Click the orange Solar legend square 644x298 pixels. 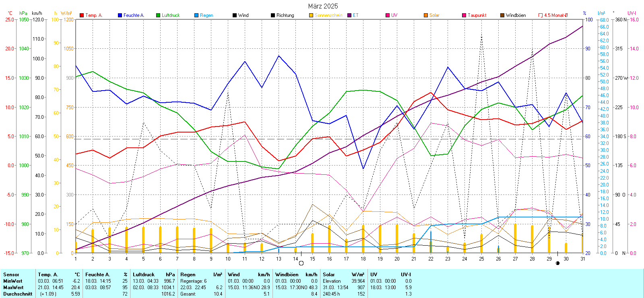coord(426,15)
